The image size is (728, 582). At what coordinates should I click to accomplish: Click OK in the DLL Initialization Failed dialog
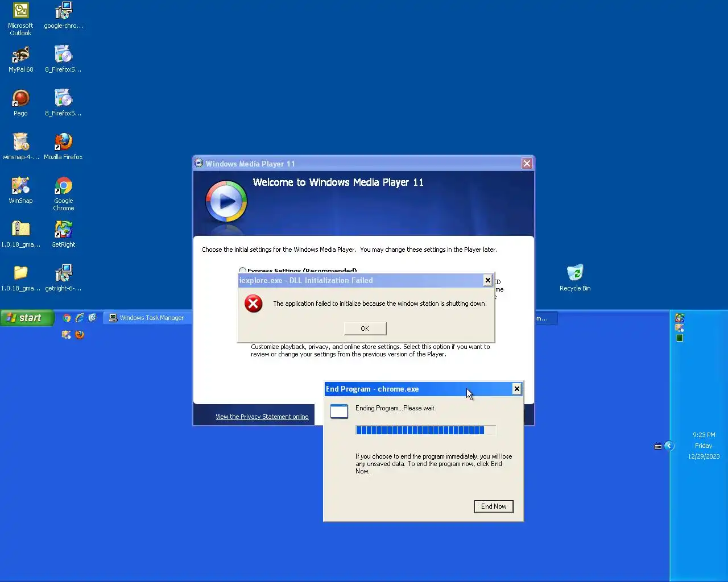[x=365, y=329]
